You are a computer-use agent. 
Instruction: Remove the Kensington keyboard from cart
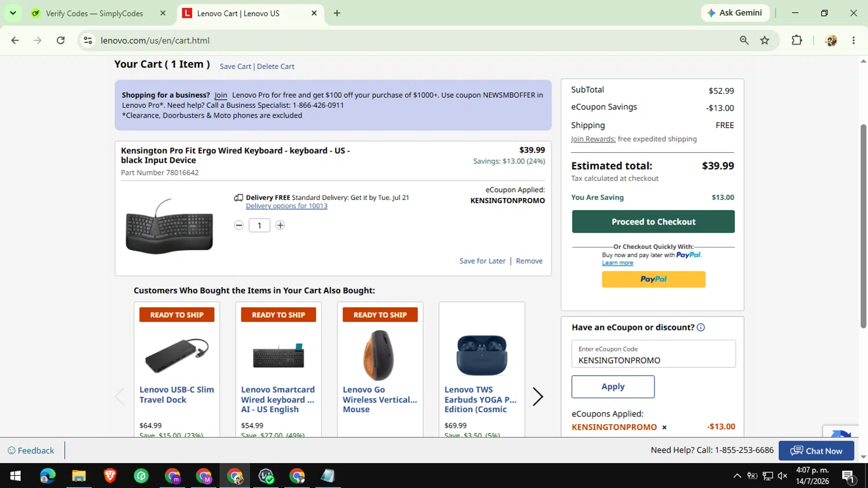529,261
